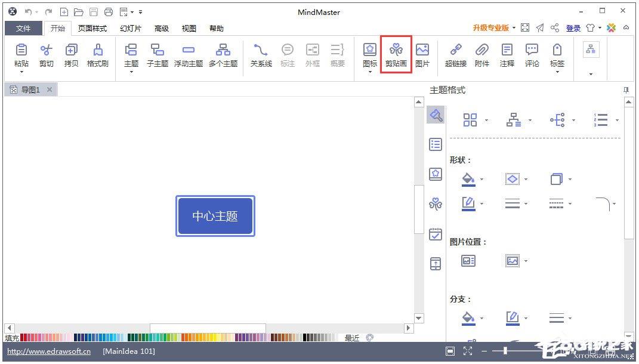Click the Undo arrow in quick toolbar
This screenshot has width=639, height=364.
28,12
